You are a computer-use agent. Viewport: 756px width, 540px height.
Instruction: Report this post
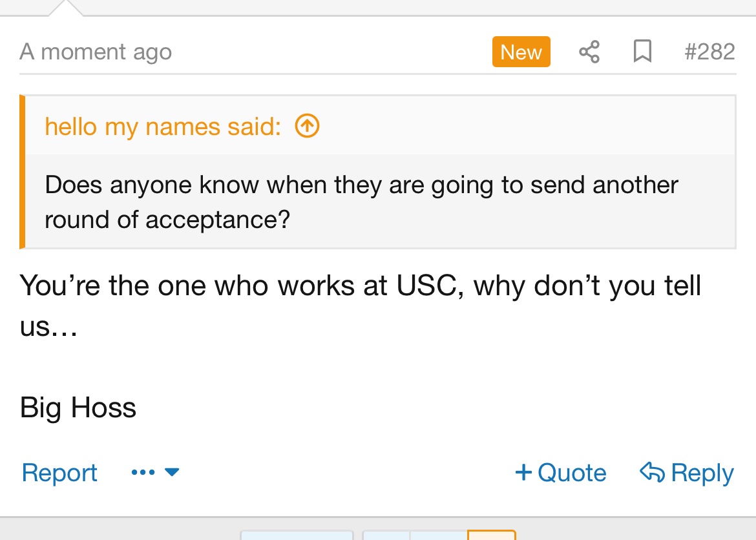59,473
